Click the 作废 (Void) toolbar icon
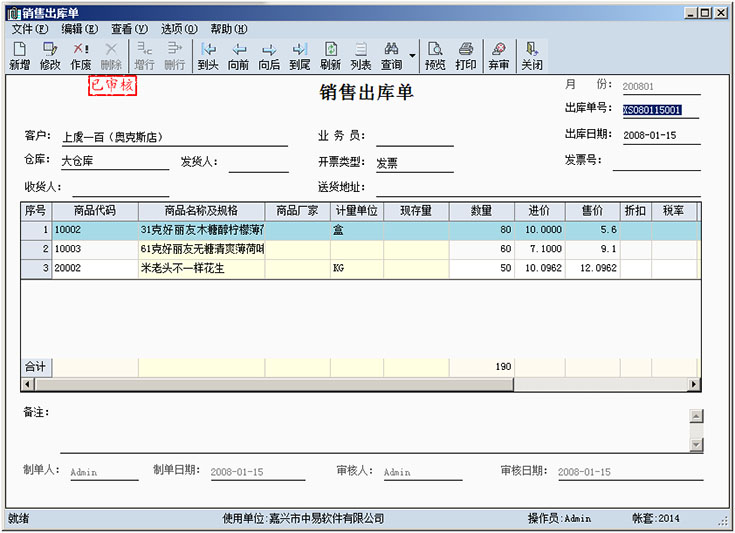 click(81, 56)
